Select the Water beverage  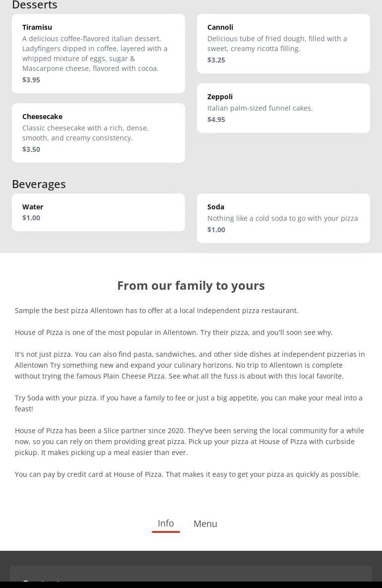coord(98,212)
